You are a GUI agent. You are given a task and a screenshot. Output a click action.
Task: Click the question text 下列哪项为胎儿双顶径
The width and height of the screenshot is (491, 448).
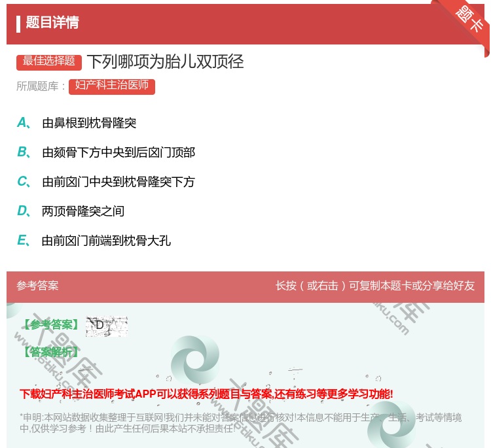click(x=166, y=61)
